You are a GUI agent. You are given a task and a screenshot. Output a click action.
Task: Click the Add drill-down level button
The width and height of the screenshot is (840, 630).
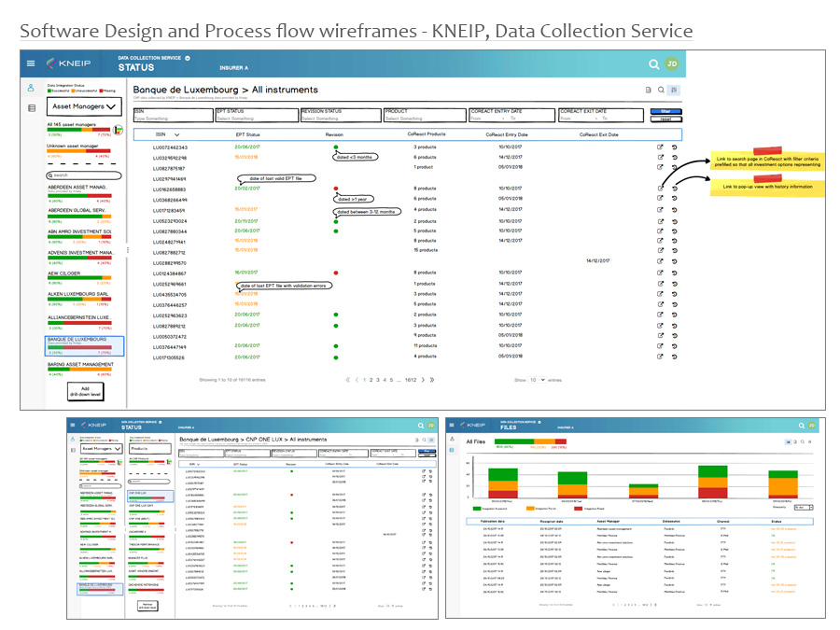click(85, 391)
